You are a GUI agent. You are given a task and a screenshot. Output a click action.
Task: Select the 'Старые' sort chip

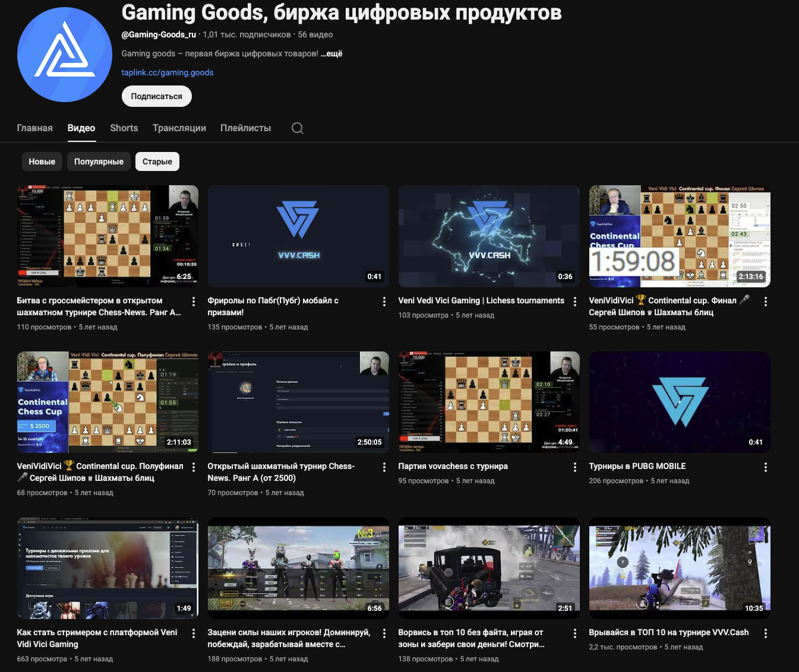pos(157,161)
